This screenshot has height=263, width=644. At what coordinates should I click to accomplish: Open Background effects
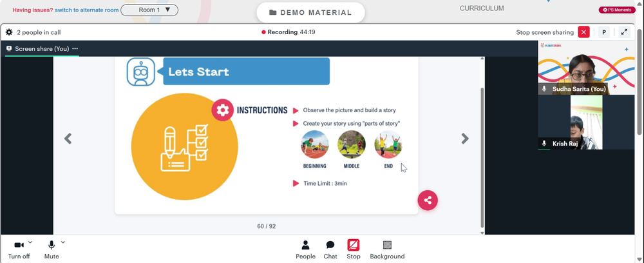click(x=387, y=250)
